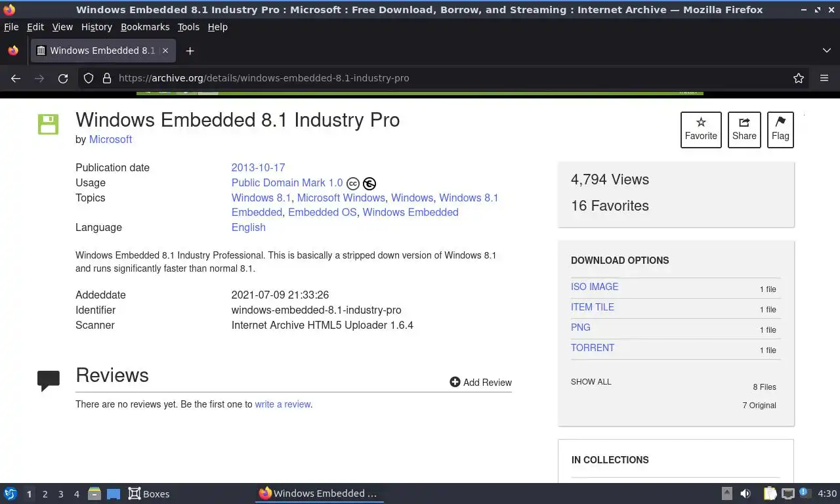Open the Windows Embedded topic link
This screenshot has width=840, height=504.
410,212
